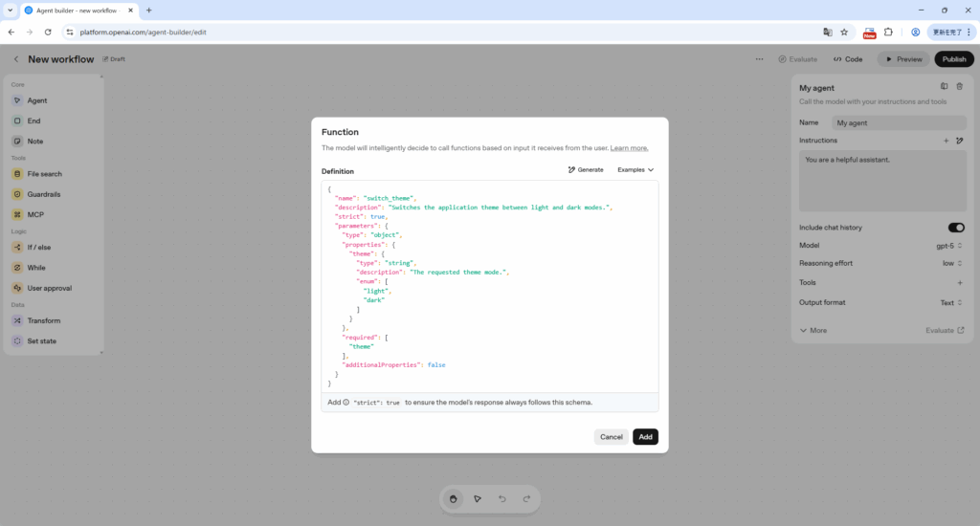
Task: Open the Model gpt-5 dropdown
Action: (x=948, y=246)
